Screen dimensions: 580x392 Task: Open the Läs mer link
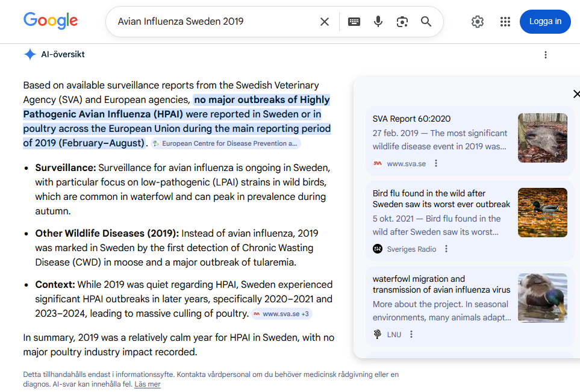pyautogui.click(x=147, y=384)
